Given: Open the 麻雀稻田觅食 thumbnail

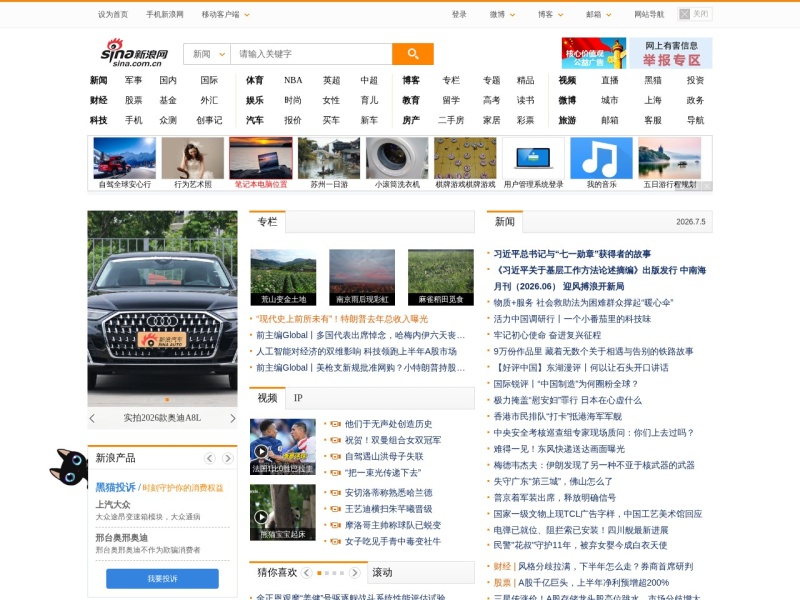Looking at the screenshot, I should pyautogui.click(x=441, y=277).
